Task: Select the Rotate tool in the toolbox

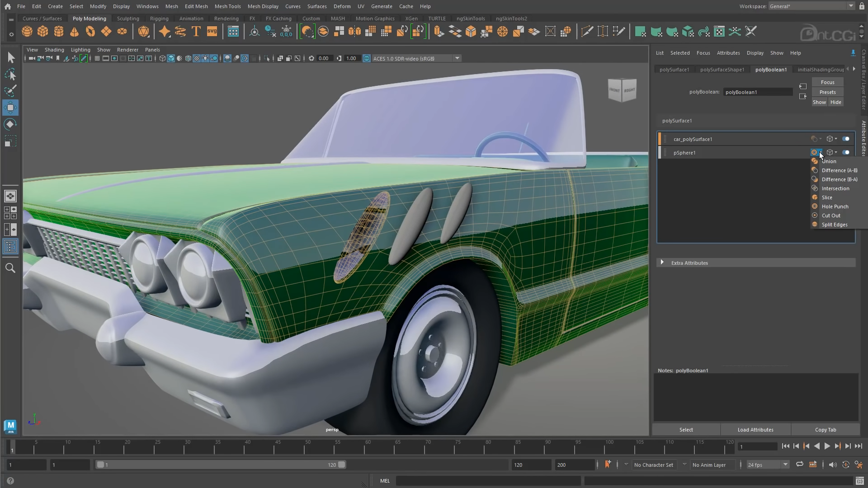Action: tap(10, 124)
